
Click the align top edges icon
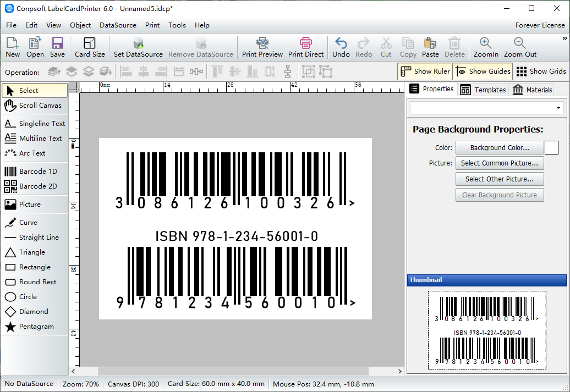pyautogui.click(x=217, y=71)
